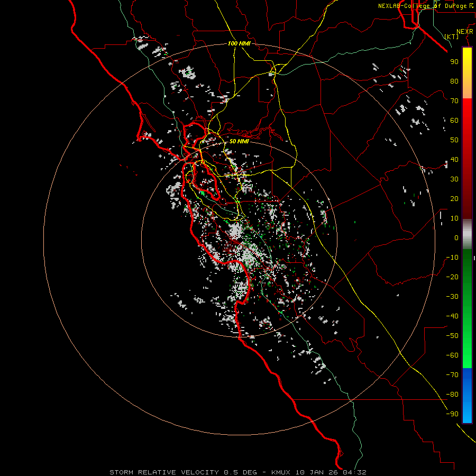Click the "60" value on velocity scale
Image resolution: width=476 pixels, height=476 pixels.
454,120
